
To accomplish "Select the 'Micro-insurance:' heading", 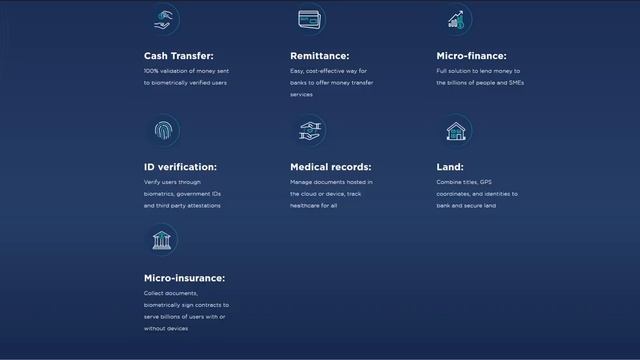I will pyautogui.click(x=184, y=278).
